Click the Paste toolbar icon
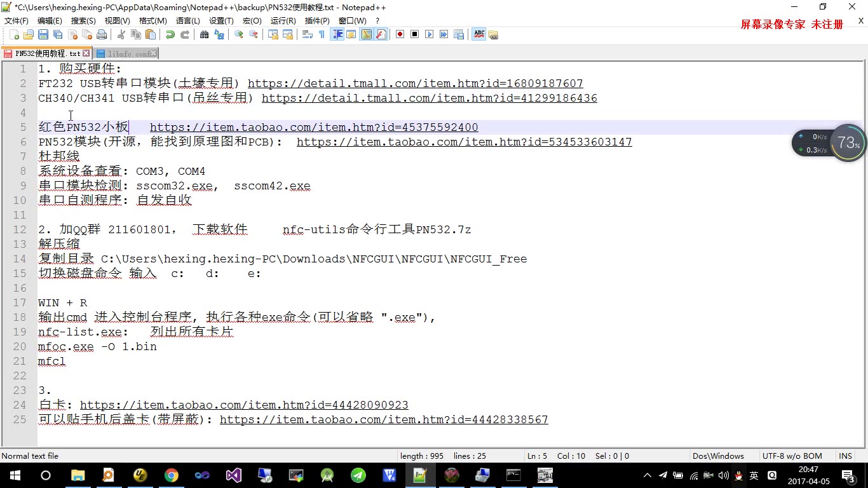The width and height of the screenshot is (868, 488). click(x=151, y=34)
